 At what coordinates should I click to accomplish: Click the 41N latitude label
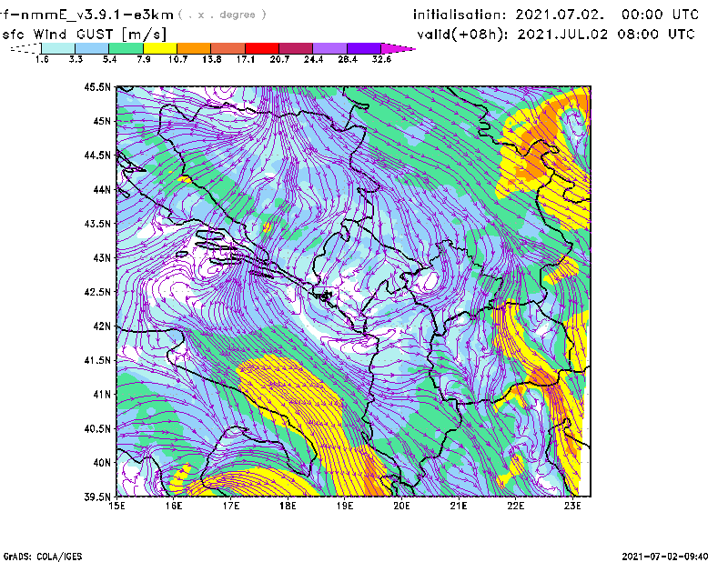[102, 394]
